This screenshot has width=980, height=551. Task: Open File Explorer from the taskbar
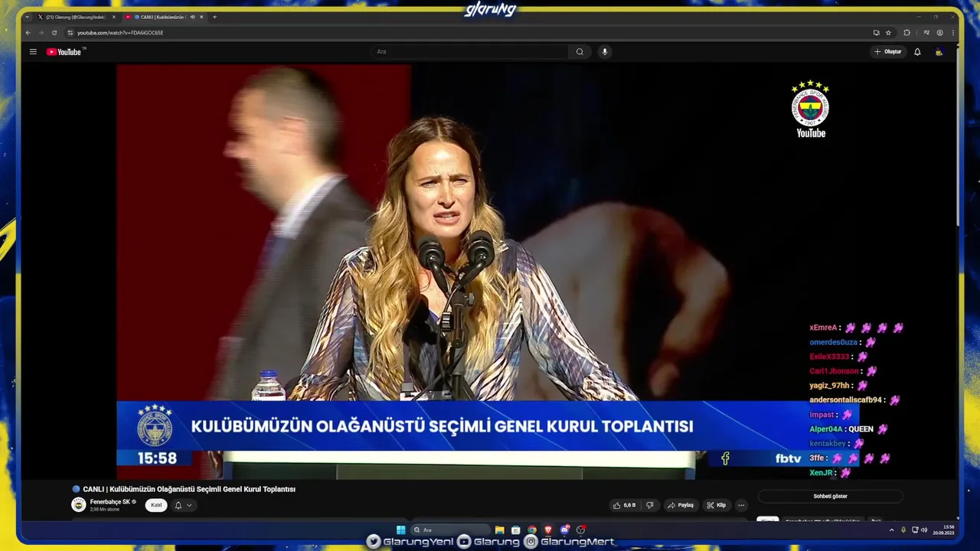click(x=499, y=530)
